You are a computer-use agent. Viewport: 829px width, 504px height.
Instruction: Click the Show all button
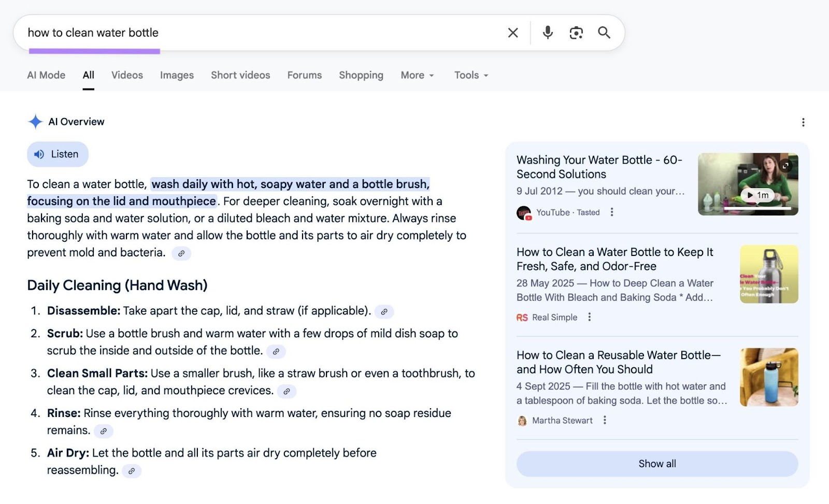pyautogui.click(x=657, y=464)
